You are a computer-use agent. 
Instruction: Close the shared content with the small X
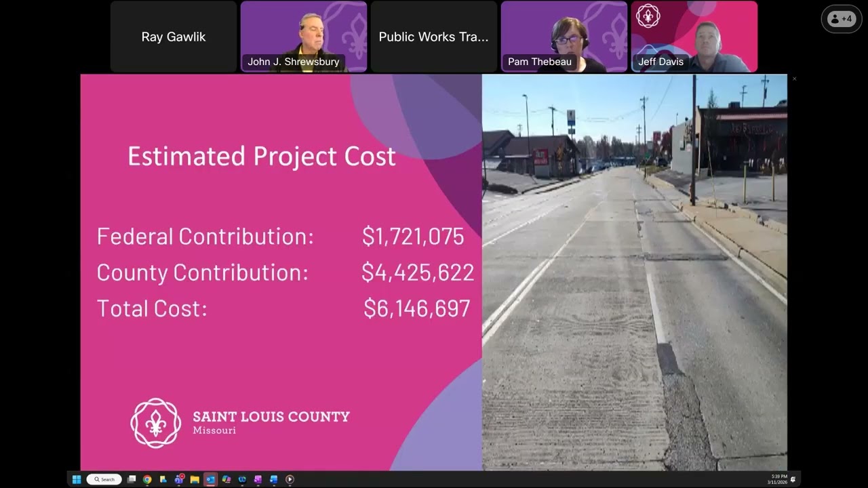pyautogui.click(x=794, y=79)
